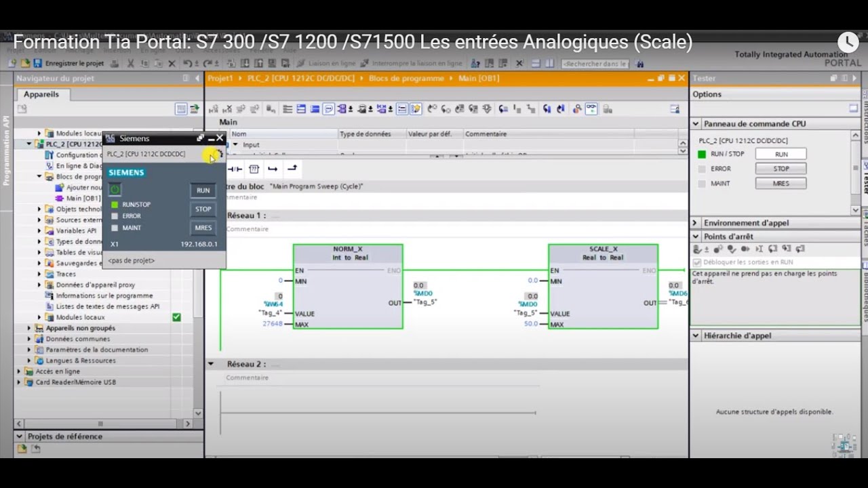Expand Appareils non groupés tree node
Viewport: 868px width, 488px height.
29,328
